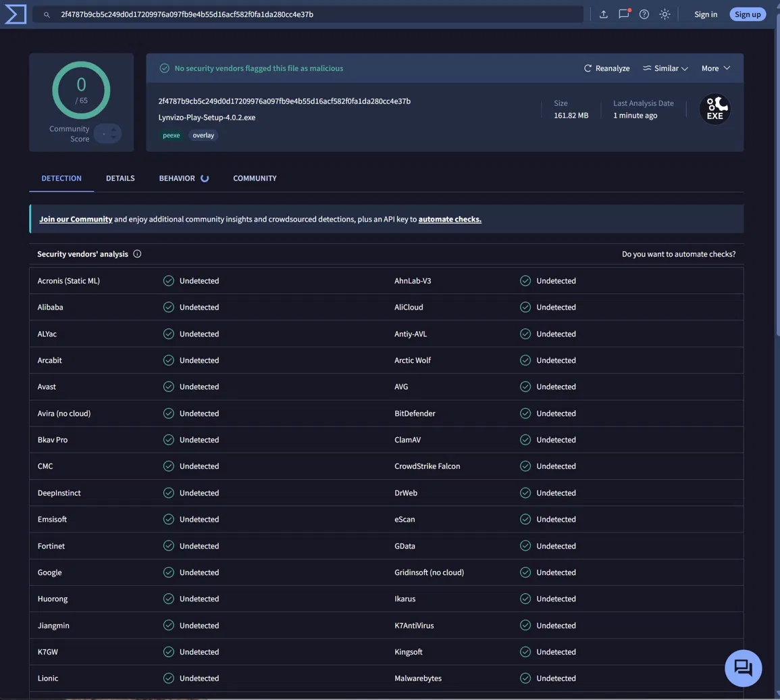The height and width of the screenshot is (700, 780).
Task: Click the check icon in AVG row
Action: pyautogui.click(x=525, y=387)
